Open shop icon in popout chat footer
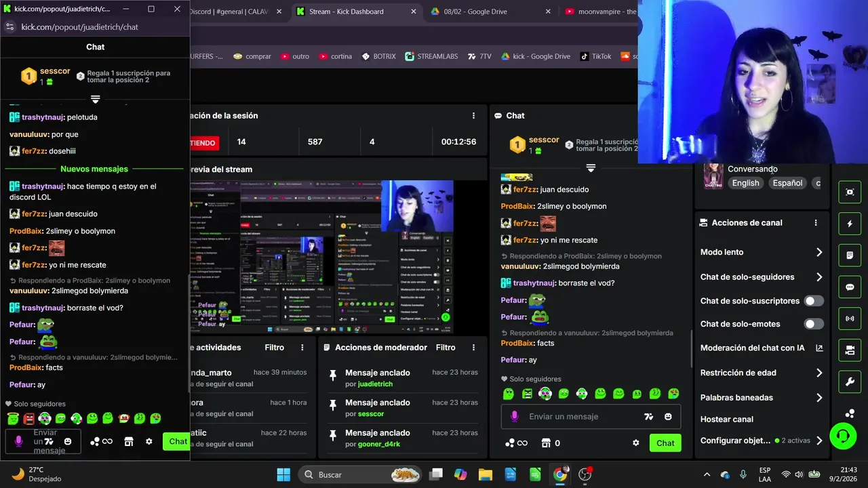The width and height of the screenshot is (868, 488). 129,441
